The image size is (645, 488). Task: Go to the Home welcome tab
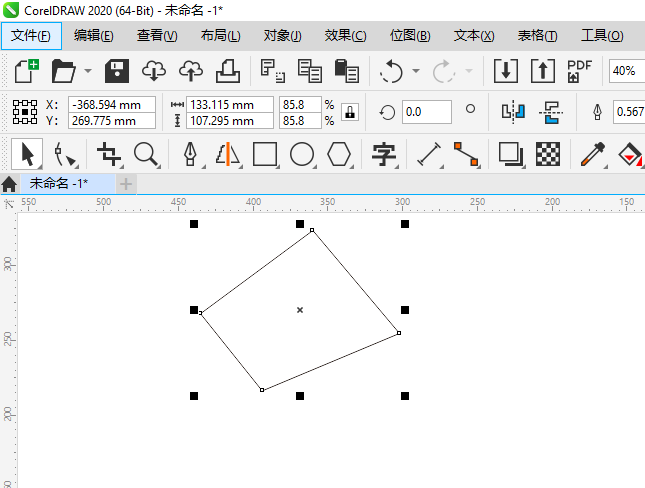tap(9, 184)
